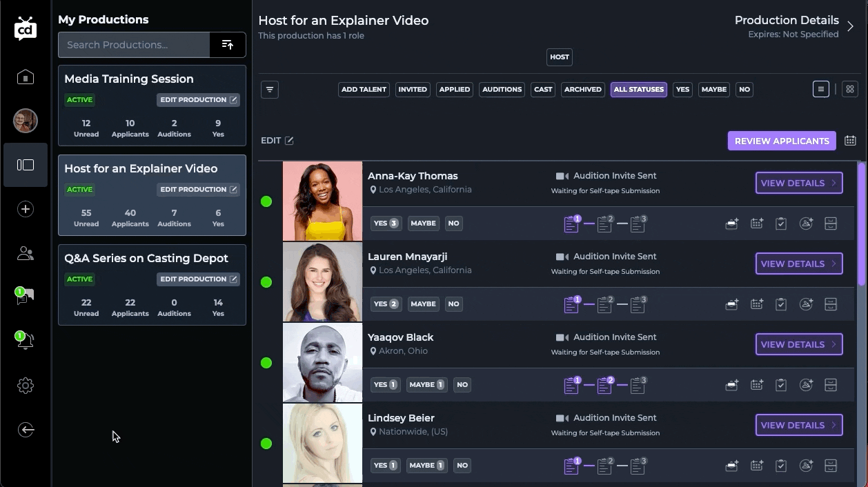Click the back arrow circle icon in sidebar
Screen dimensions: 868x487
[26, 430]
